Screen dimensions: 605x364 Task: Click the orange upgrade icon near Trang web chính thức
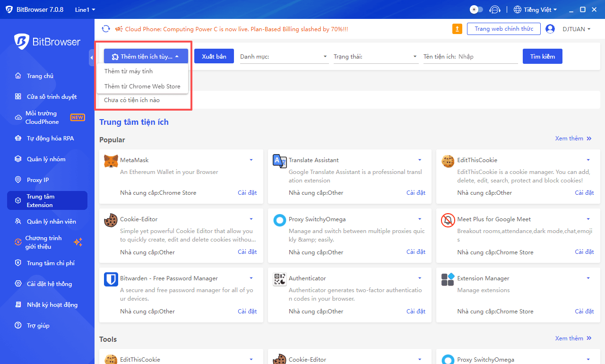(x=457, y=29)
